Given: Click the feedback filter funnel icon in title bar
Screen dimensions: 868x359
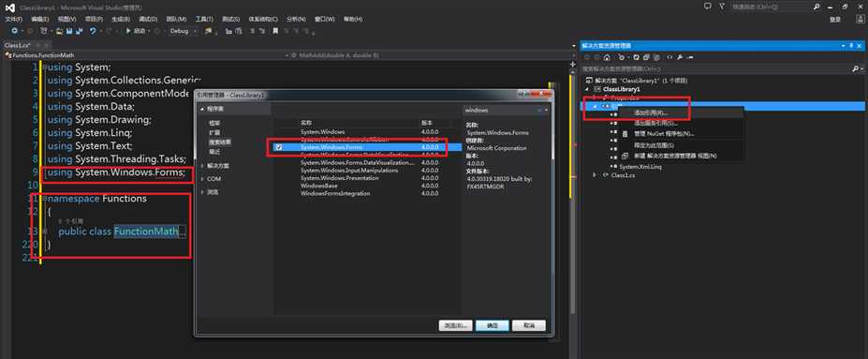Looking at the screenshot, I should click(721, 7).
